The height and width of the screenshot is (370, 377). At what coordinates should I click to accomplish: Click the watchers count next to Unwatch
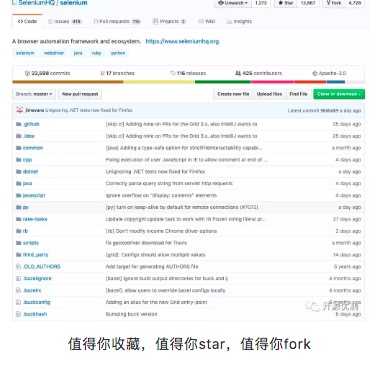coord(261,3)
